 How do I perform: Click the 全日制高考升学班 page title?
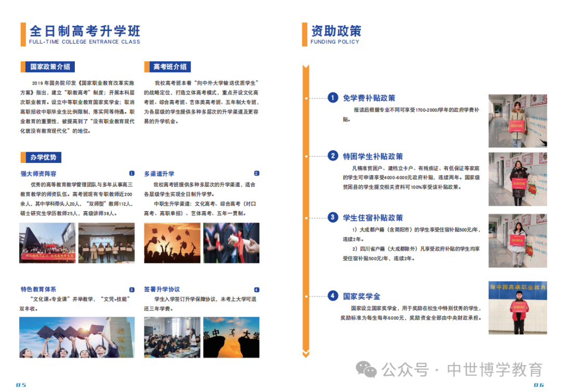[85, 30]
